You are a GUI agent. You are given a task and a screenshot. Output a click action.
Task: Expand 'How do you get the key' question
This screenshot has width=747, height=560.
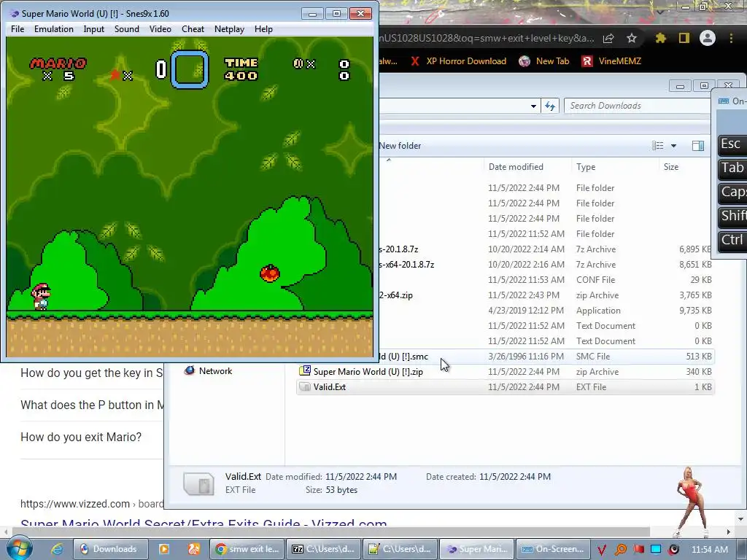91,373
